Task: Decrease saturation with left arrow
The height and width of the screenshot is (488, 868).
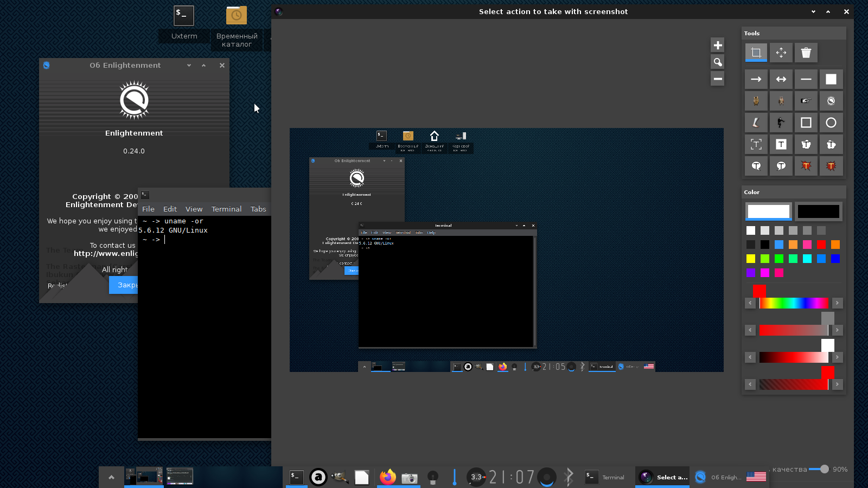Action: (750, 330)
